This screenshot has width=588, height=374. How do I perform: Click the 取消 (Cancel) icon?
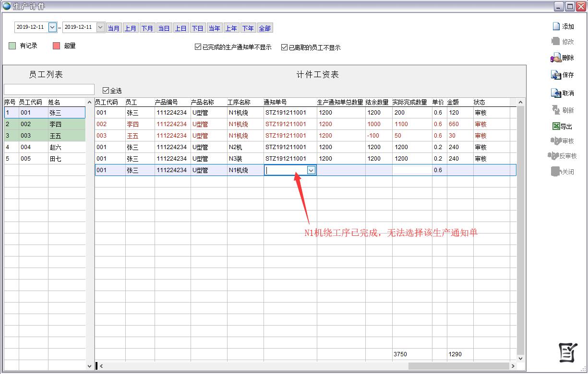point(556,93)
